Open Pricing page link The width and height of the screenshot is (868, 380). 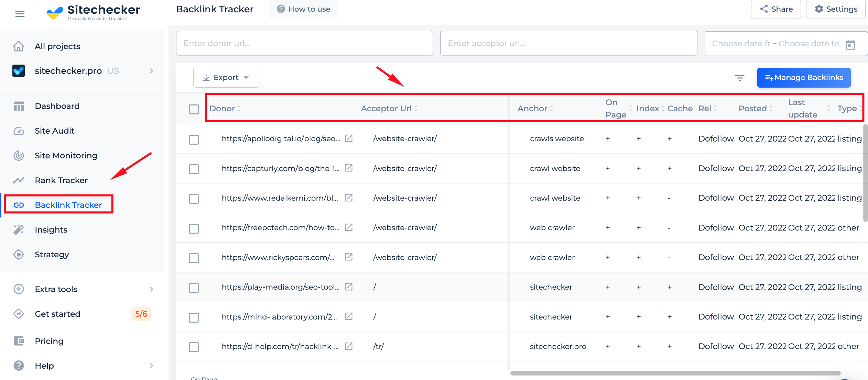click(x=49, y=341)
